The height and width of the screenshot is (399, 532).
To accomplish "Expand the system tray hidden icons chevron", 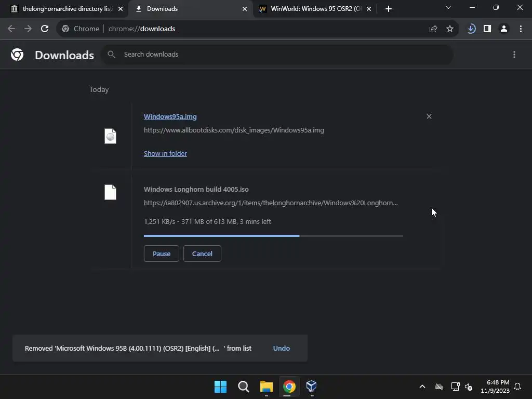I will (x=422, y=387).
